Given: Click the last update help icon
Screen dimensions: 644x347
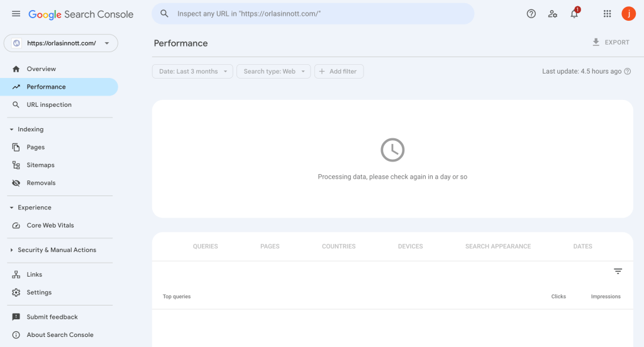Looking at the screenshot, I should coord(627,72).
